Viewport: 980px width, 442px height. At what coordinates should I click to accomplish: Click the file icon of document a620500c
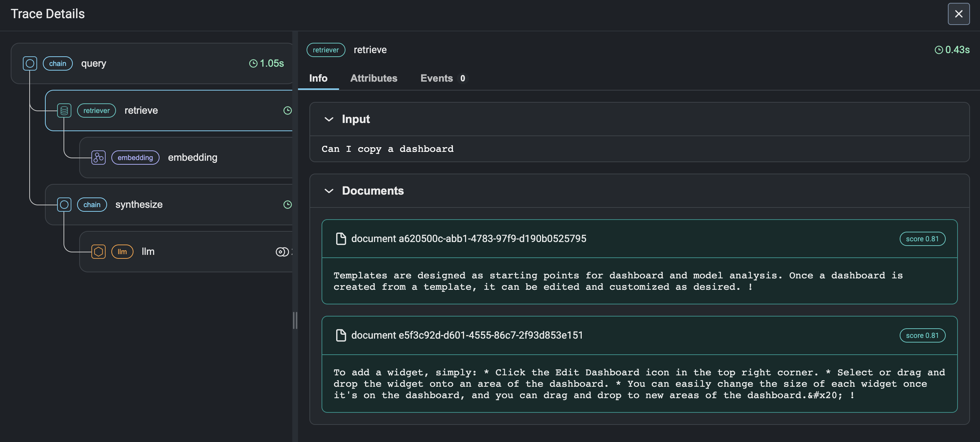341,239
